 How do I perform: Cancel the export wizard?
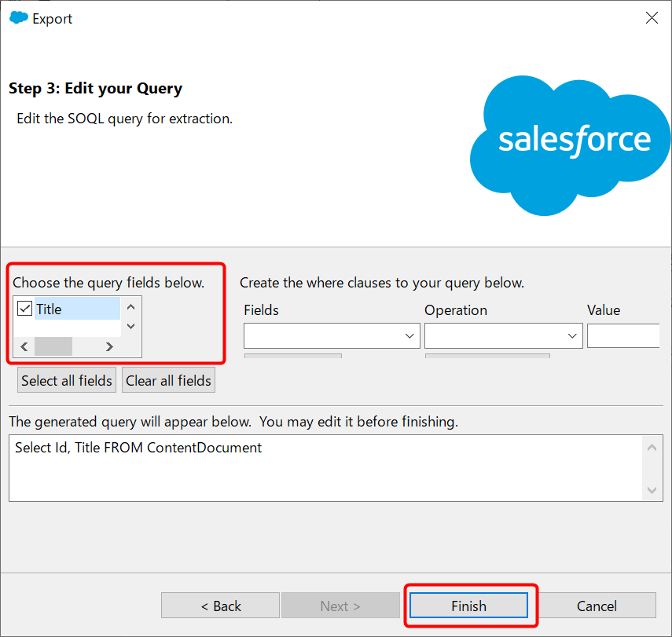pos(597,606)
